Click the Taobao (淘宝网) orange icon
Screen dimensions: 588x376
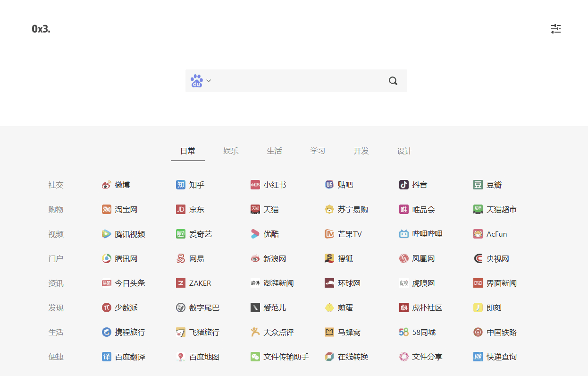point(107,209)
